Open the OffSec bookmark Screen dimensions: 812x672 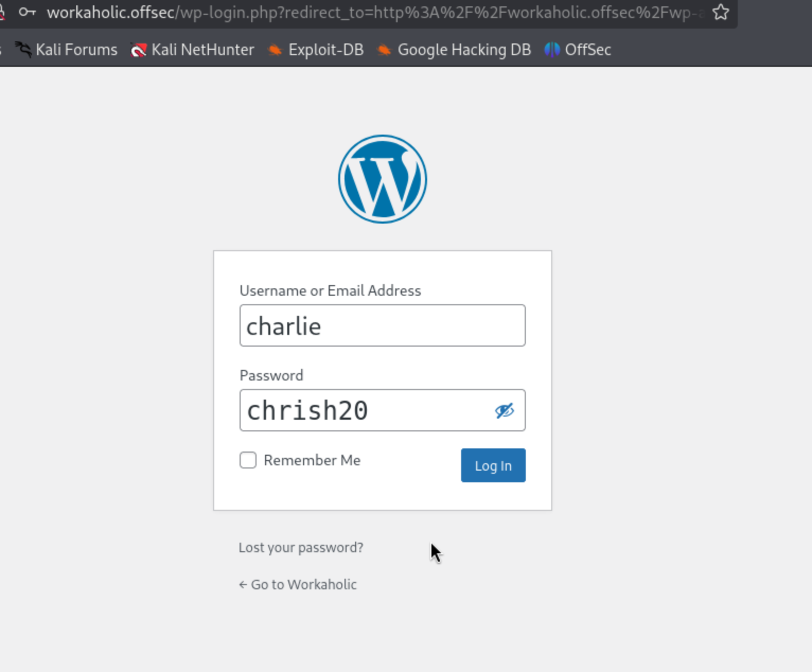click(578, 50)
